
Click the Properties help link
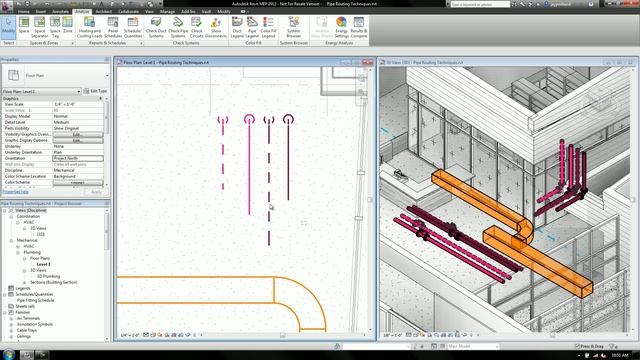click(16, 191)
